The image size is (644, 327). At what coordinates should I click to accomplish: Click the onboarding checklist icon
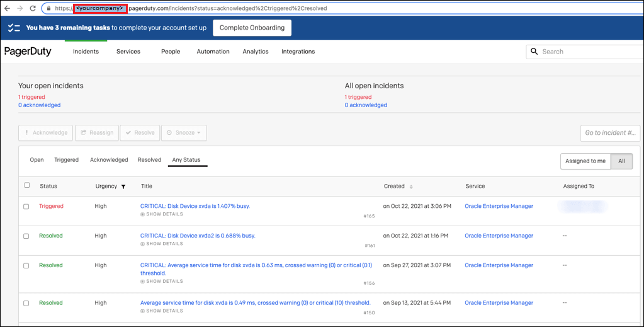(14, 28)
